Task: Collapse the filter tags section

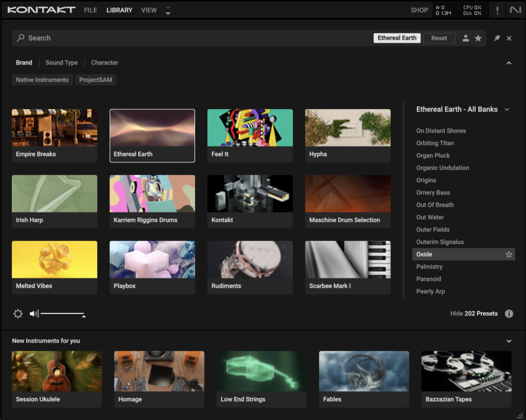Action: click(509, 63)
